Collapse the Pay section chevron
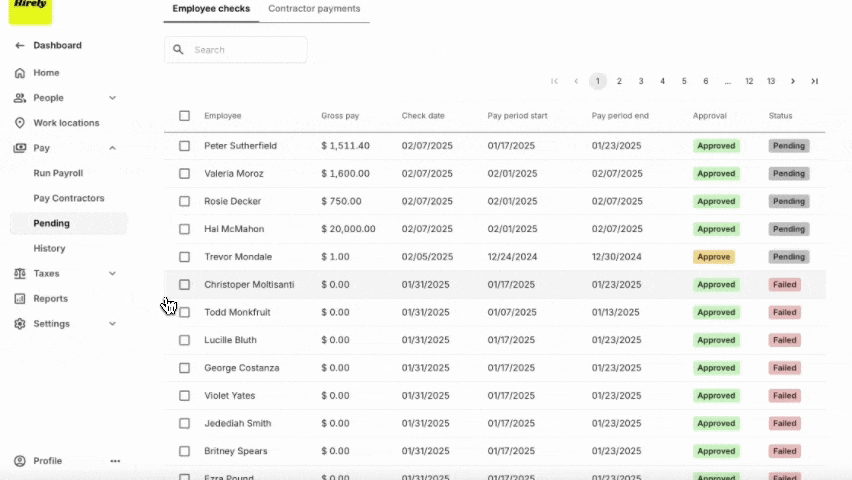The width and height of the screenshot is (852, 480). 112,148
